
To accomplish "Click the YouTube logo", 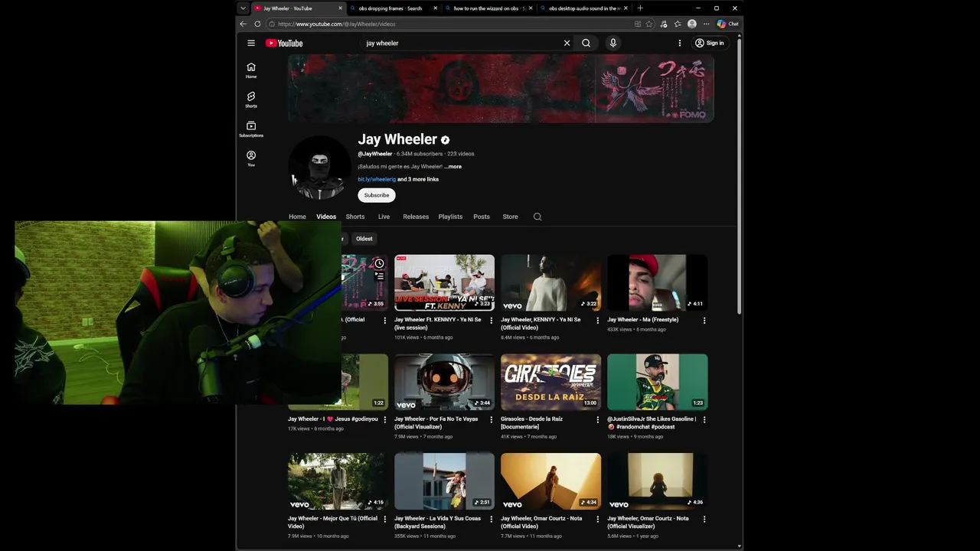I will [x=284, y=43].
